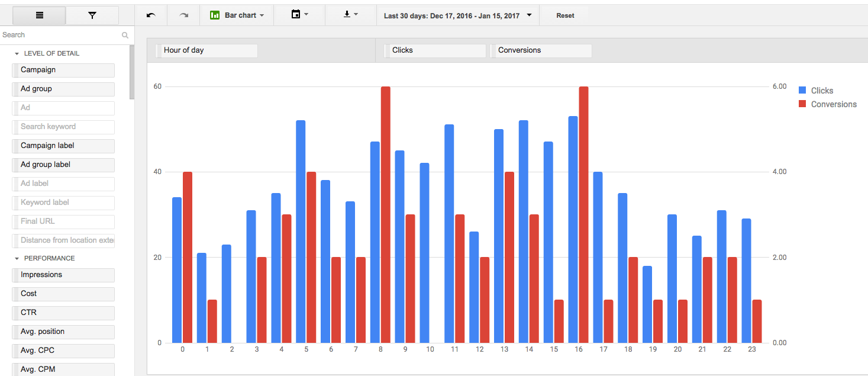Click the red Conversions legend swatch

click(x=802, y=104)
